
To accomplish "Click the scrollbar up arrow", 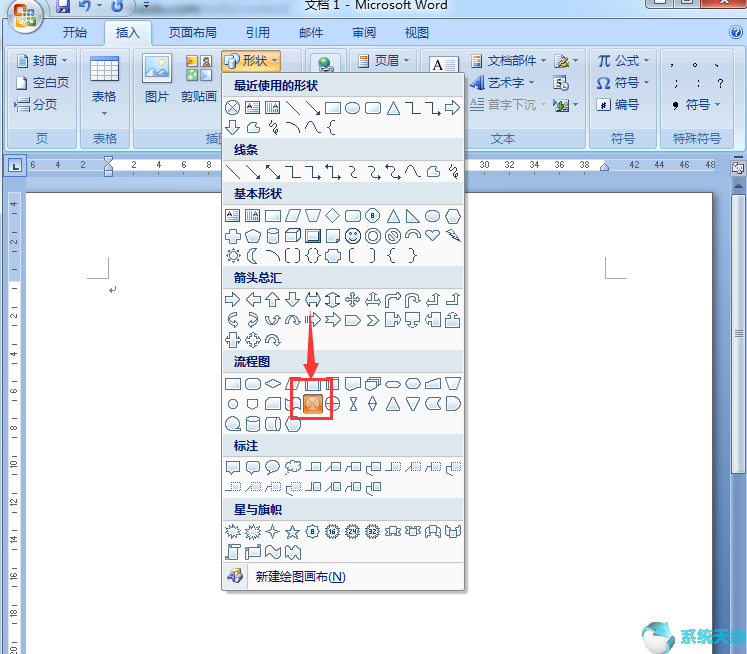I will click(738, 185).
